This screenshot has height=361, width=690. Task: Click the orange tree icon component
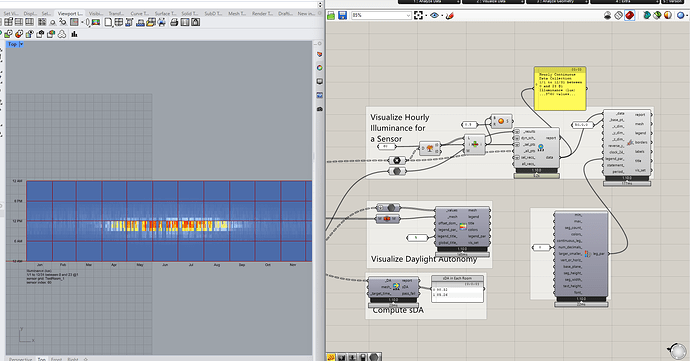[x=429, y=148]
